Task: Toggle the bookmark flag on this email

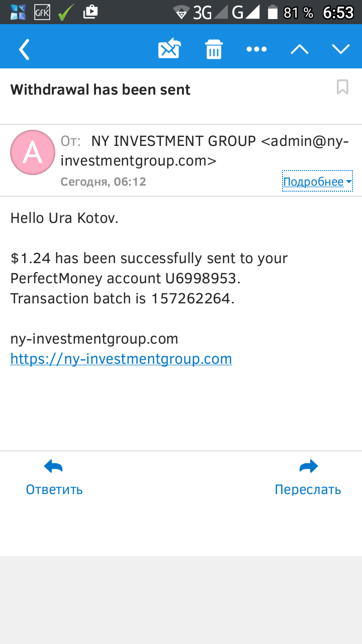Action: pyautogui.click(x=342, y=87)
